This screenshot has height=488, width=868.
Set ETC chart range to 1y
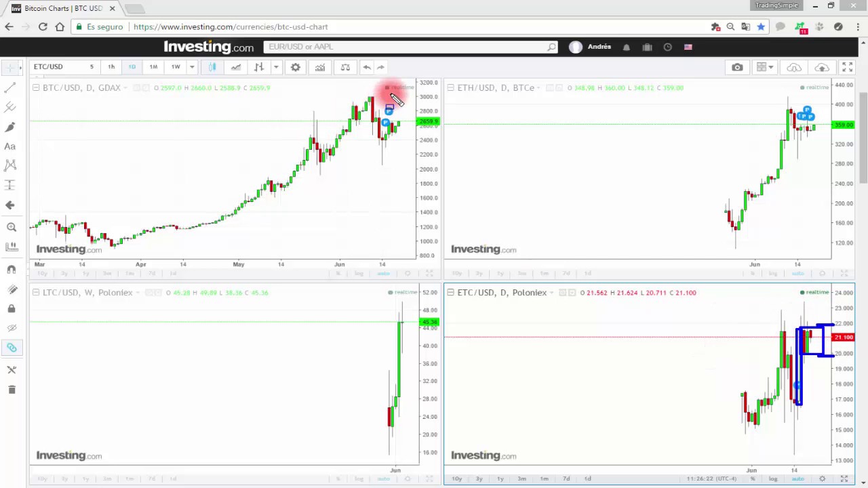pos(500,479)
